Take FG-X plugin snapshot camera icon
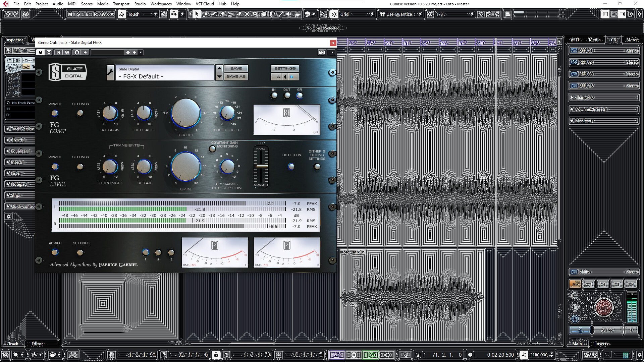Viewport: 644px width, 362px height. point(322,52)
